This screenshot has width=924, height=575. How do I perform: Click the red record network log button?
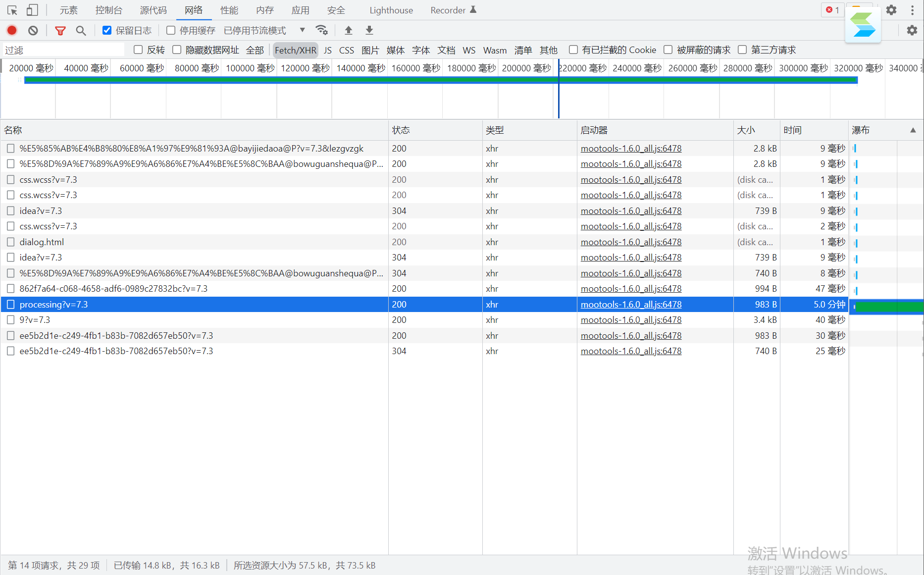[x=12, y=31]
